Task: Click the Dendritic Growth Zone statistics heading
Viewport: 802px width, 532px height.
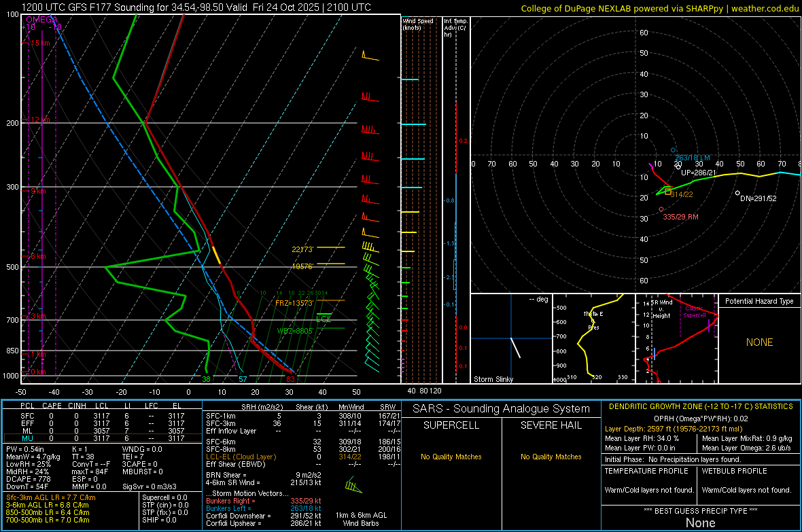Action: (701, 407)
